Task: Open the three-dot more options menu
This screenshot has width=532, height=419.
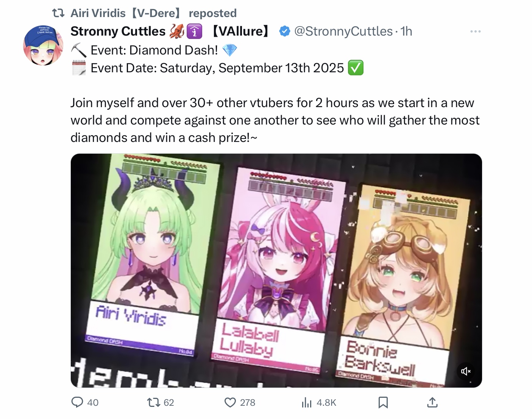Action: pos(476,31)
